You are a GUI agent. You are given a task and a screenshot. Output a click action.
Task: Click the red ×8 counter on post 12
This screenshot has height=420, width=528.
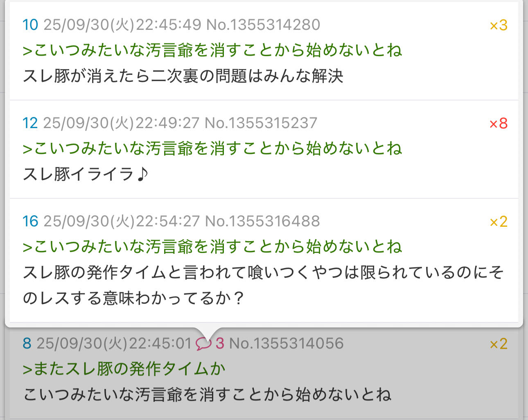499,124
